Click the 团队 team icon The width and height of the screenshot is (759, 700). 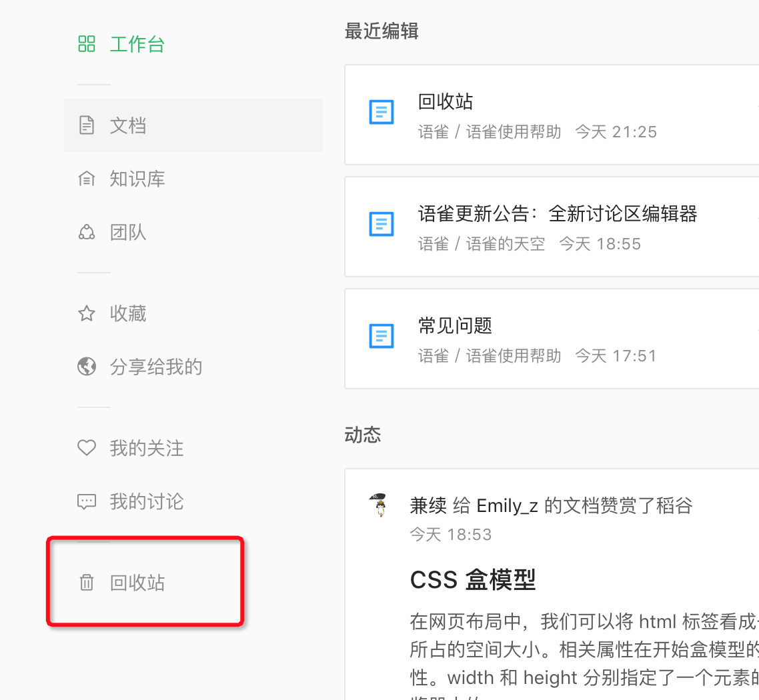[87, 233]
